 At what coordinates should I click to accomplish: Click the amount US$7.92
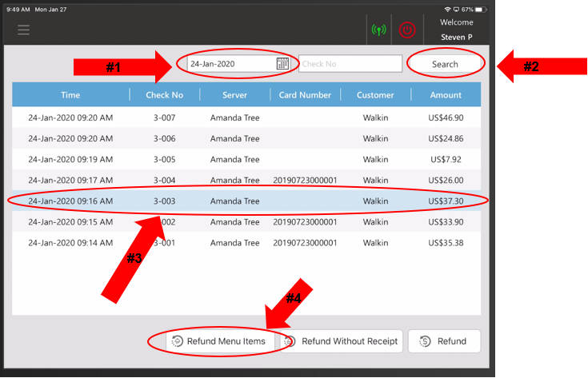446,160
